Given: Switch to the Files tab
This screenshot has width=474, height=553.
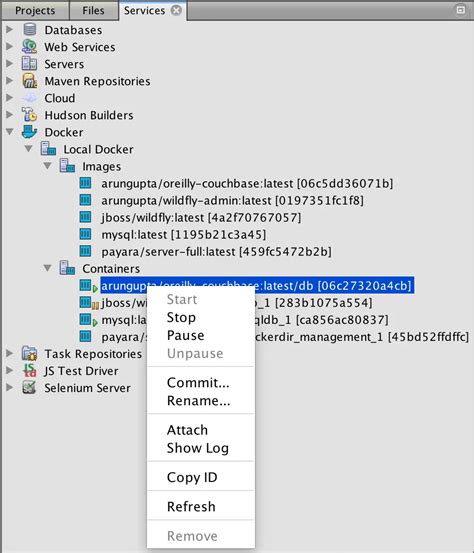Looking at the screenshot, I should (93, 11).
